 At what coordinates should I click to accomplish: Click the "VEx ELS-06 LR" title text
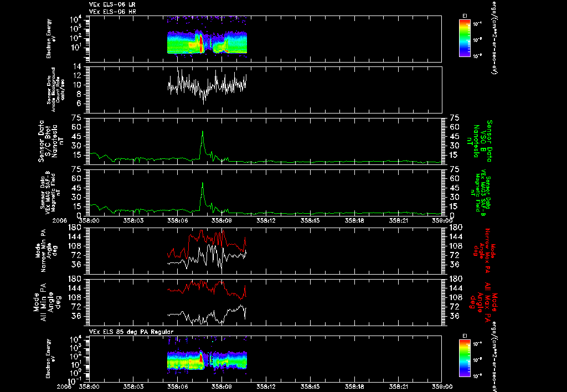pyautogui.click(x=112, y=4)
